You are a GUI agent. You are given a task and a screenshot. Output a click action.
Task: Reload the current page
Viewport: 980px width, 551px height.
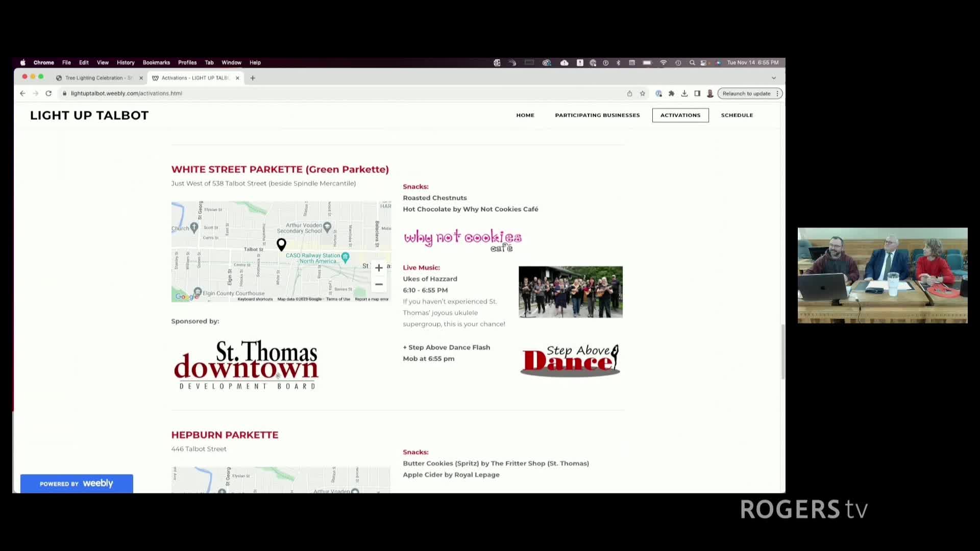point(48,93)
